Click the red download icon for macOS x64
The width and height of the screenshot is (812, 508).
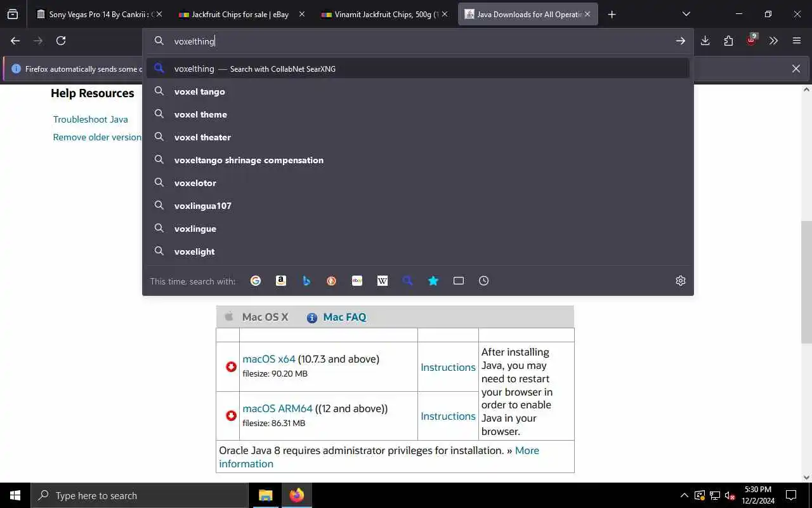click(x=231, y=366)
